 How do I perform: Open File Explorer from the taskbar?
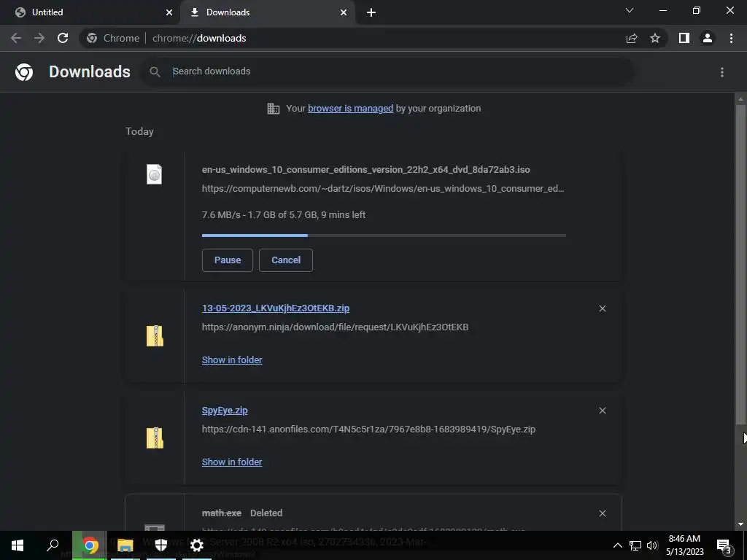coord(125,545)
